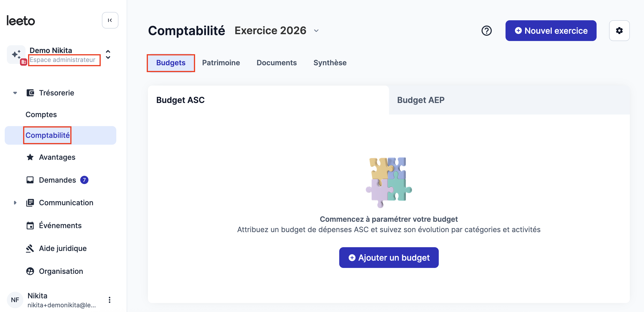Select the Budget AEP tab

point(510,100)
